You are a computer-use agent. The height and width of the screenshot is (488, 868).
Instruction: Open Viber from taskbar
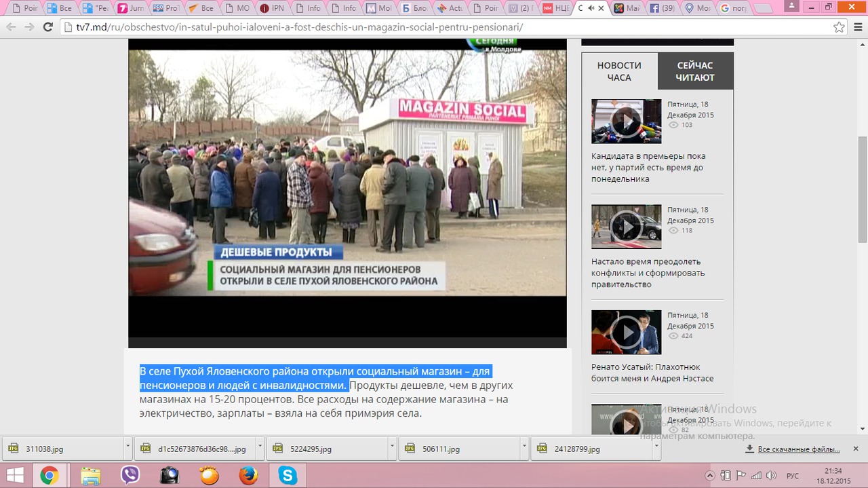130,476
